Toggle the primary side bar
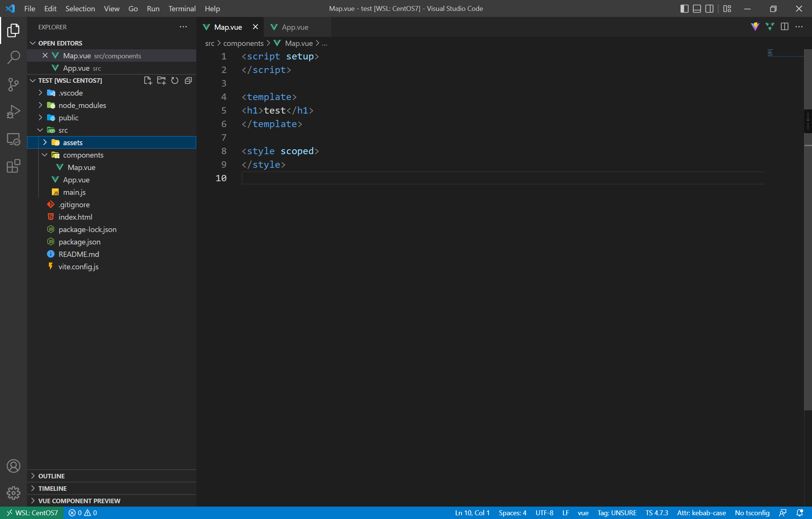 click(x=685, y=9)
